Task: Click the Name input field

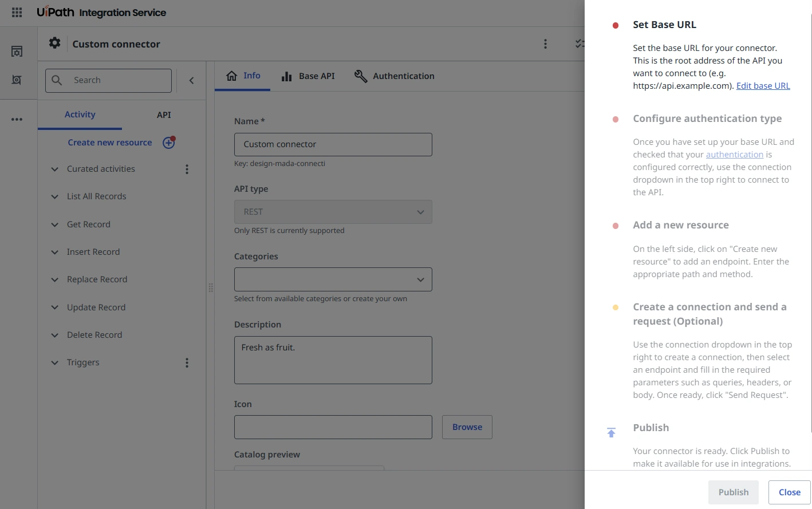Action: (333, 144)
